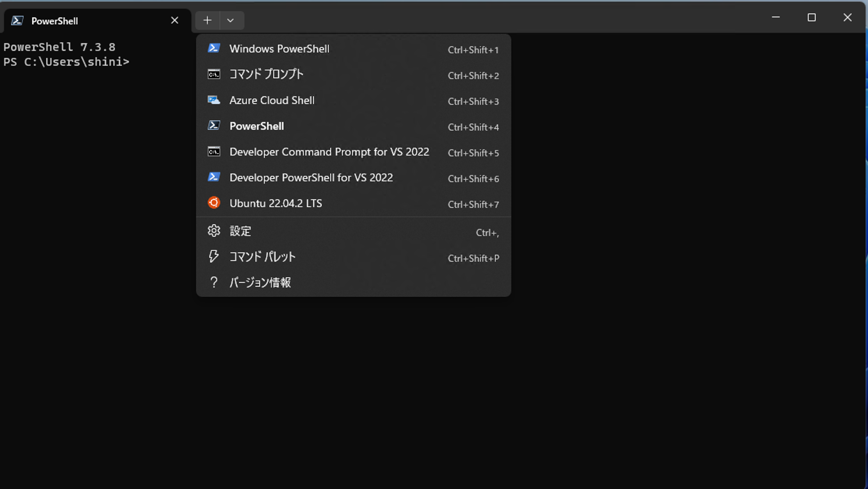Choose the bold PowerShell menu entry
The height and width of the screenshot is (489, 868).
(354, 126)
